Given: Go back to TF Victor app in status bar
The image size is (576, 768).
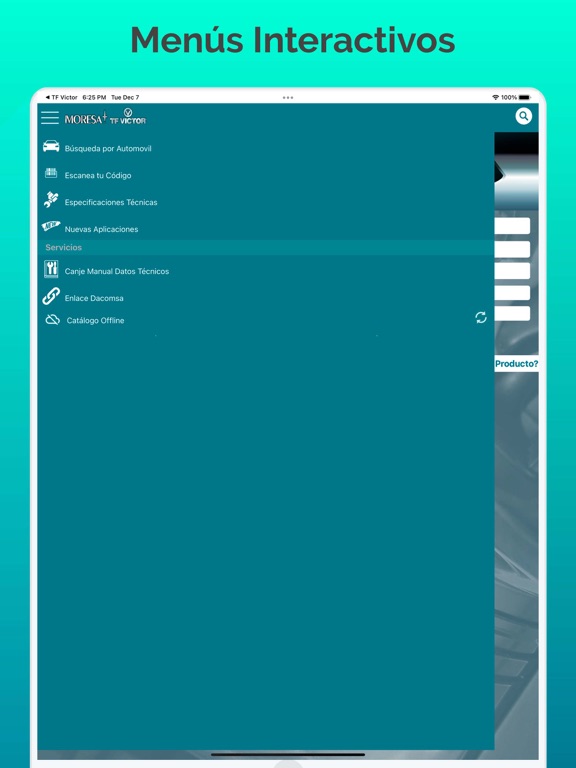Looking at the screenshot, I should pos(61,97).
